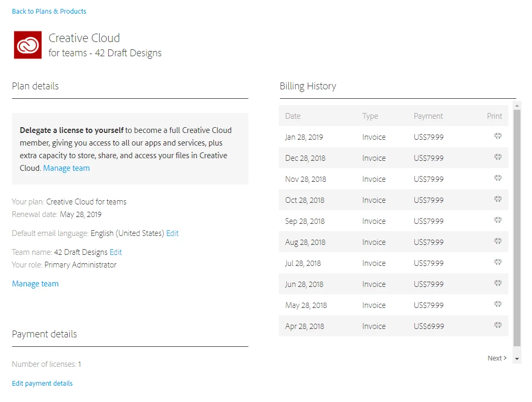This screenshot has width=532, height=402.
Task: Print invoice dated Sep 28, 2018
Action: coord(498,220)
